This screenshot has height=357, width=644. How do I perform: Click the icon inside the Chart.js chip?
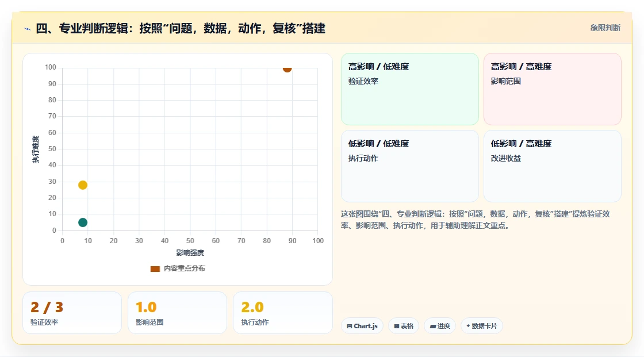click(350, 326)
